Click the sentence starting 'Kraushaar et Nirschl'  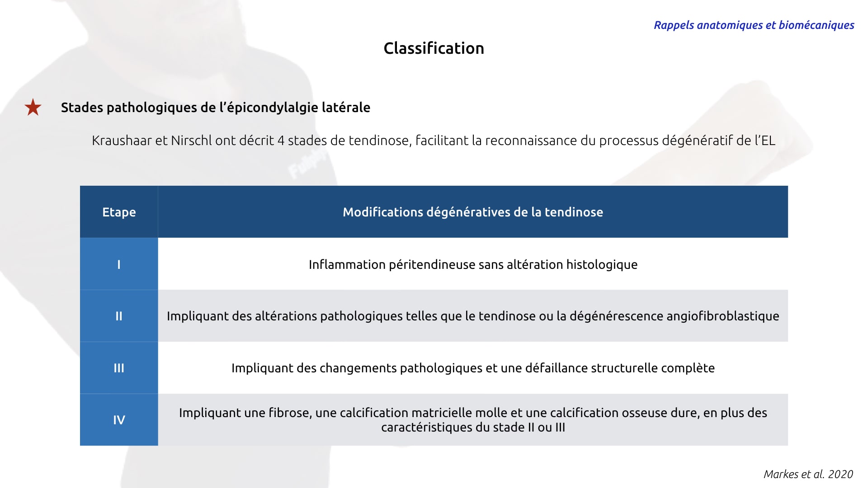click(434, 141)
